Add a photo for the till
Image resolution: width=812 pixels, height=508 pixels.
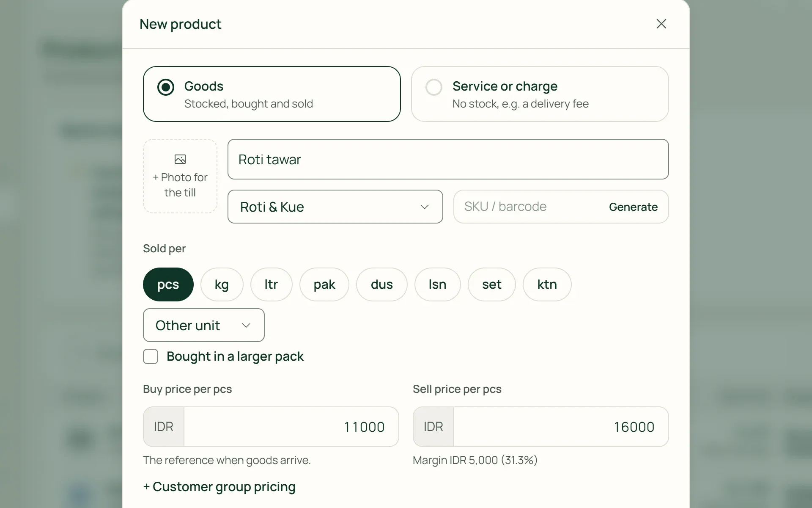[x=180, y=176]
